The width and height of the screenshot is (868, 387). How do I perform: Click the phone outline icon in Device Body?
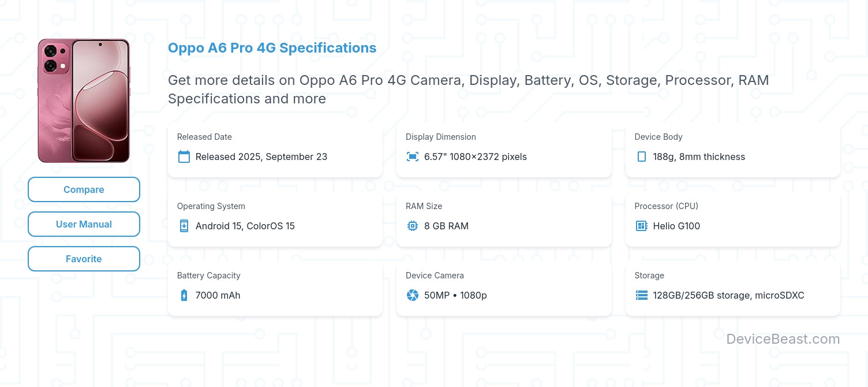coord(642,157)
